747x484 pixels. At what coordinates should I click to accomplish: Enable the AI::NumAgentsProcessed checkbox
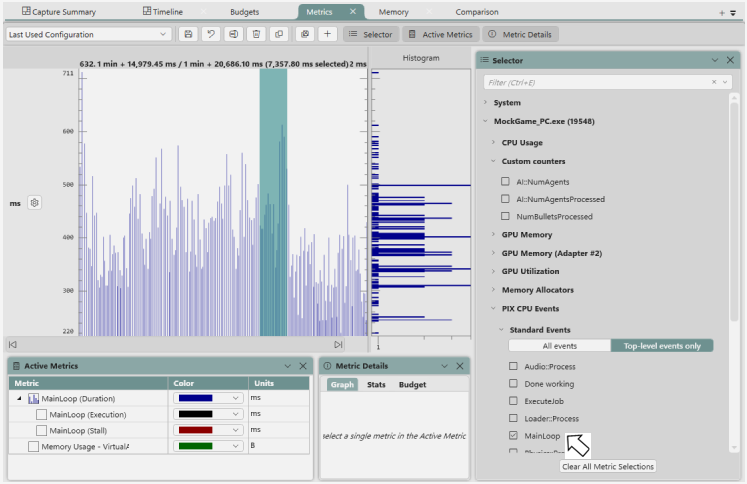click(x=505, y=199)
